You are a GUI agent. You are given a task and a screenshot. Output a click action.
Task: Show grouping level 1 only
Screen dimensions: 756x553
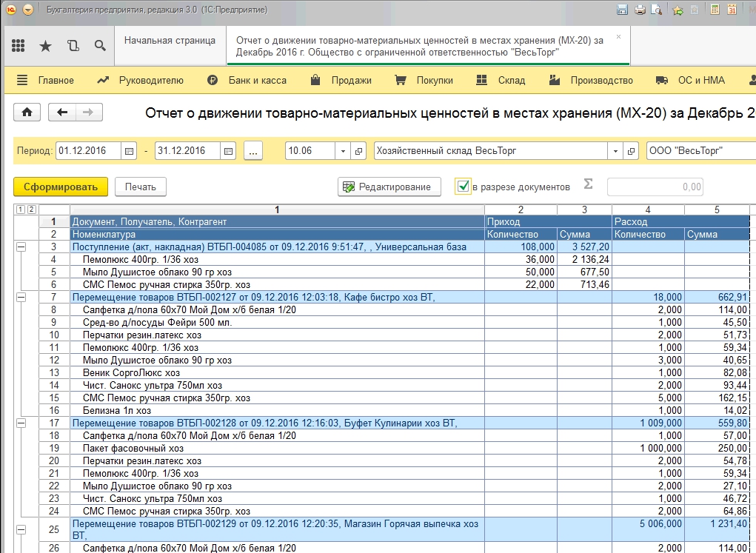click(20, 210)
